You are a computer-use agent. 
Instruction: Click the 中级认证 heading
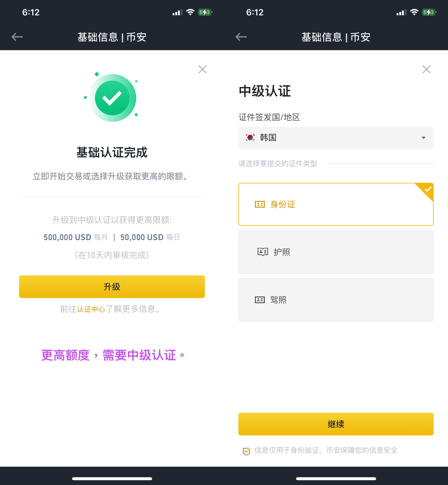(x=265, y=91)
